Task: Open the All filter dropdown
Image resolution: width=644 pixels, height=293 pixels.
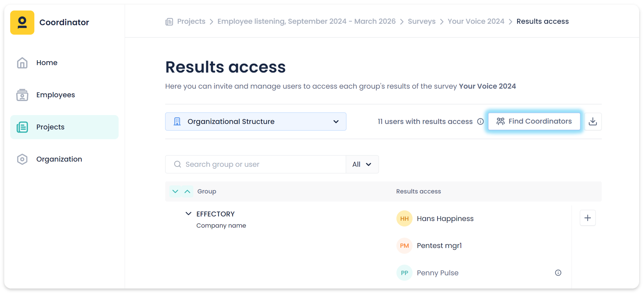Action: pyautogui.click(x=362, y=165)
